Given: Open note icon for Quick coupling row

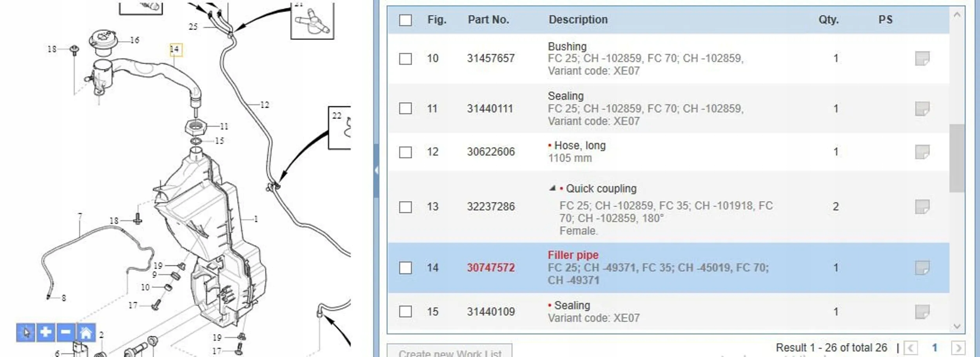Looking at the screenshot, I should pos(922,207).
